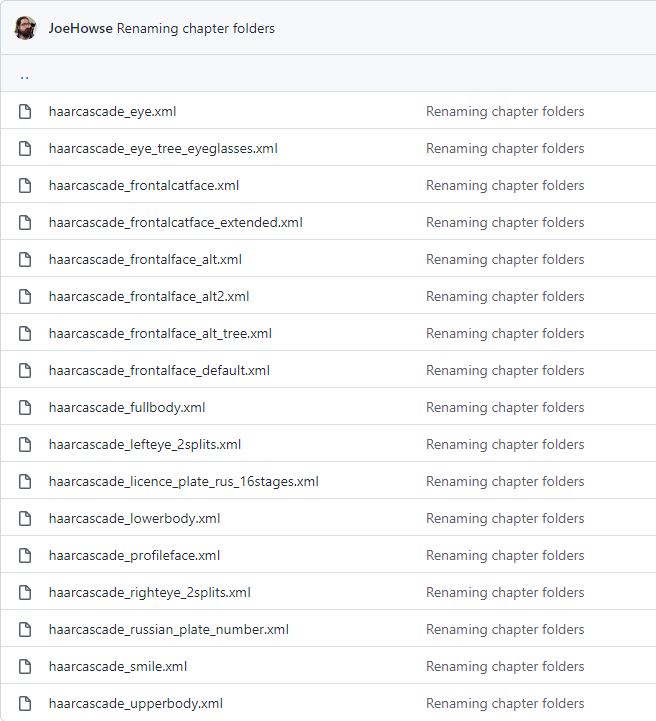Viewport: 656px width, 721px height.
Task: Open haarcascade_frontalcatface.xml file
Action: pos(144,185)
